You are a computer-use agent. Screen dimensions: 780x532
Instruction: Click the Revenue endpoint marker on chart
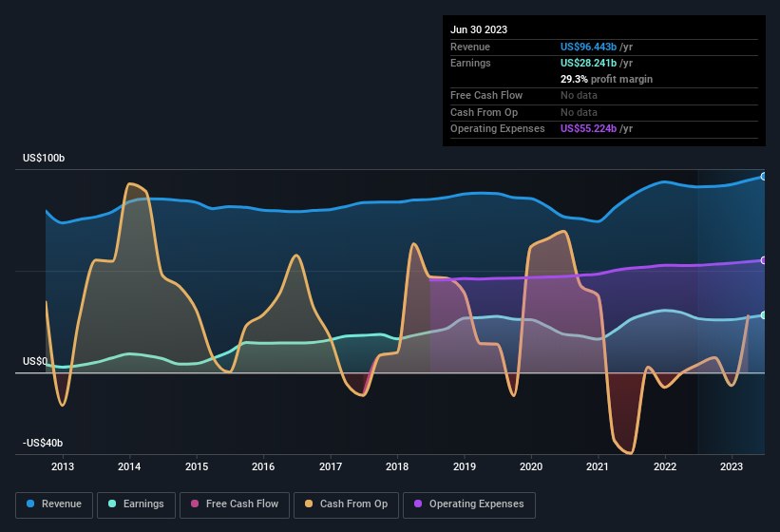(764, 177)
